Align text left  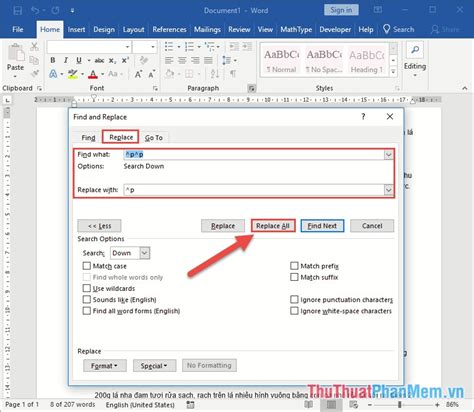coord(169,60)
